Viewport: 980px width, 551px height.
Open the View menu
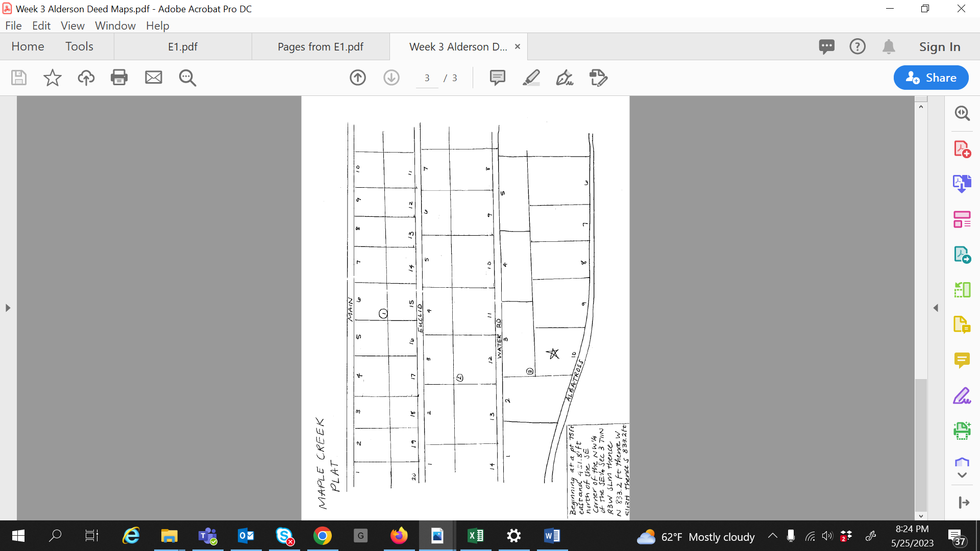72,26
